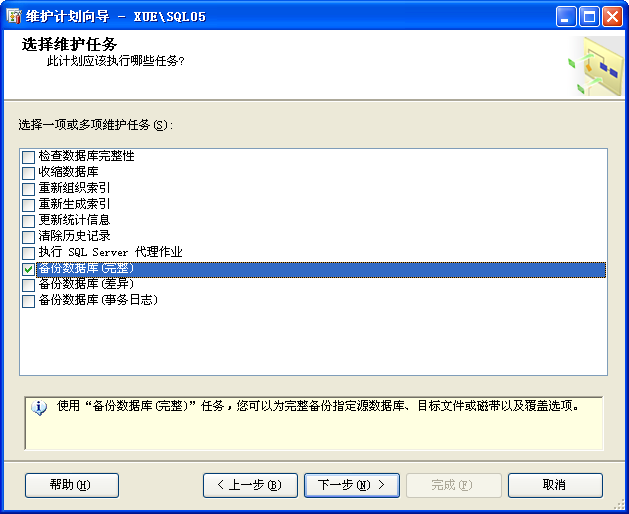Minimize the wizard window
The height and width of the screenshot is (514, 629).
[x=566, y=17]
